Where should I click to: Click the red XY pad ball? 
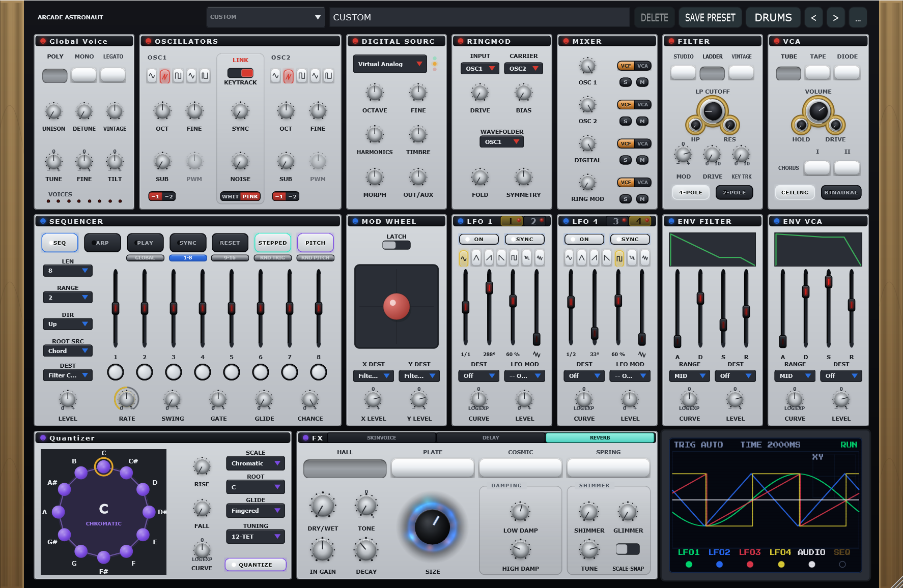(x=397, y=306)
